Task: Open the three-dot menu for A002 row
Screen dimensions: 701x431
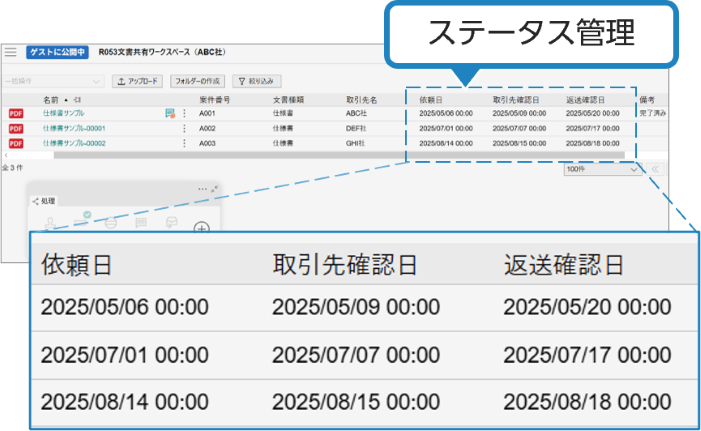Action: 184,129
